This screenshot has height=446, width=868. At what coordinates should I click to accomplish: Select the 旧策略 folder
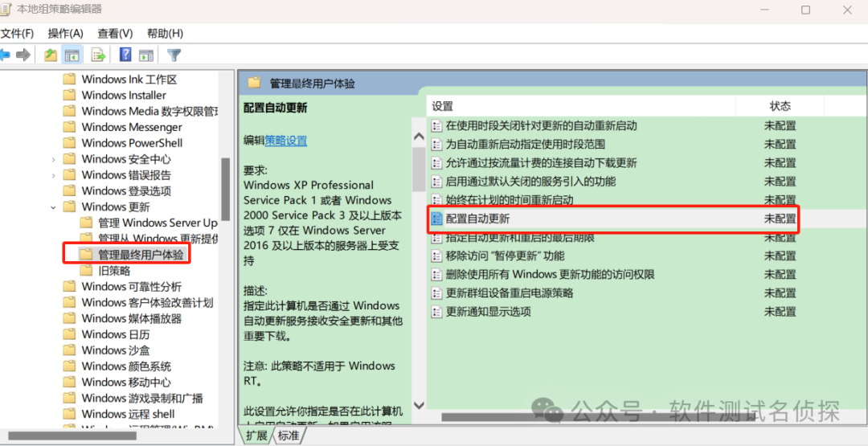coord(105,271)
